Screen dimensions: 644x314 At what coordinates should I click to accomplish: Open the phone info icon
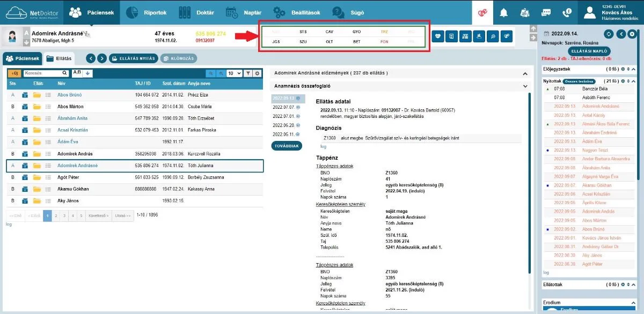[567, 12]
